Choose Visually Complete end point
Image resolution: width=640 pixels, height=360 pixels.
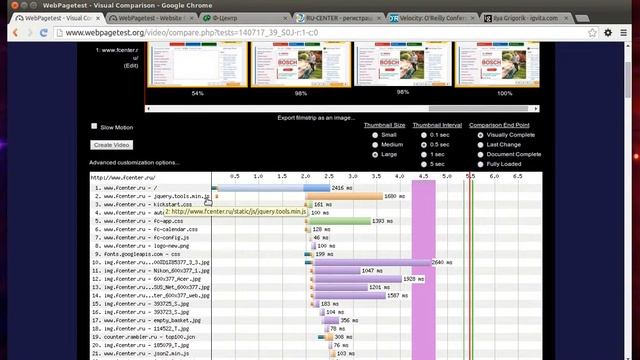tap(480, 135)
